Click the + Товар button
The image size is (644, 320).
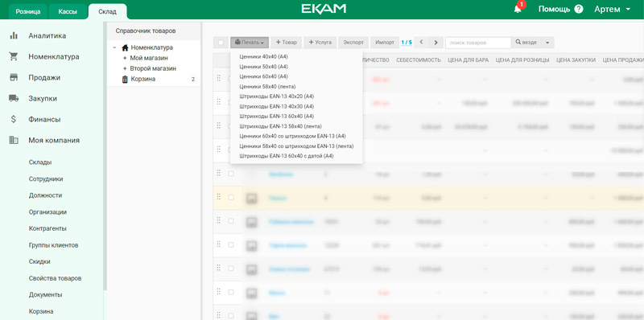pyautogui.click(x=287, y=43)
